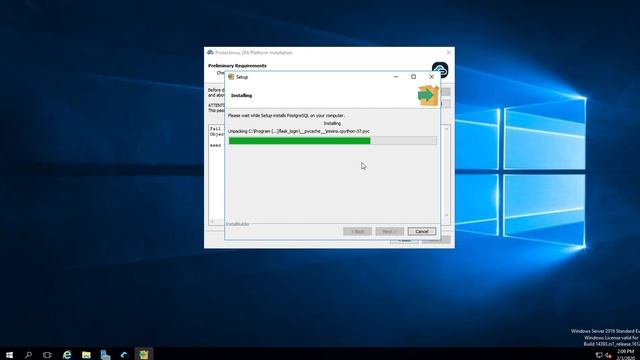Click the greyed-out Next button in Setup
Screen dimensions: 640x360
click(x=389, y=231)
